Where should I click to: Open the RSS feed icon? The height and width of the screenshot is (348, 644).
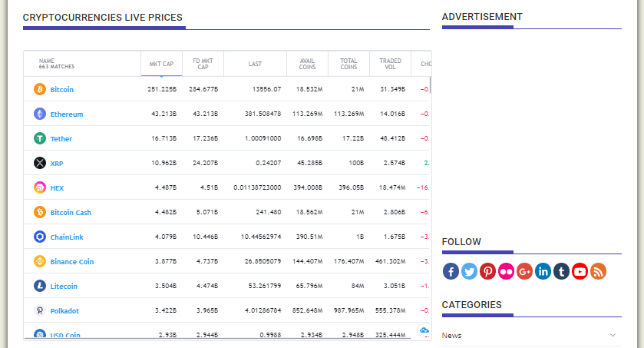click(x=598, y=271)
